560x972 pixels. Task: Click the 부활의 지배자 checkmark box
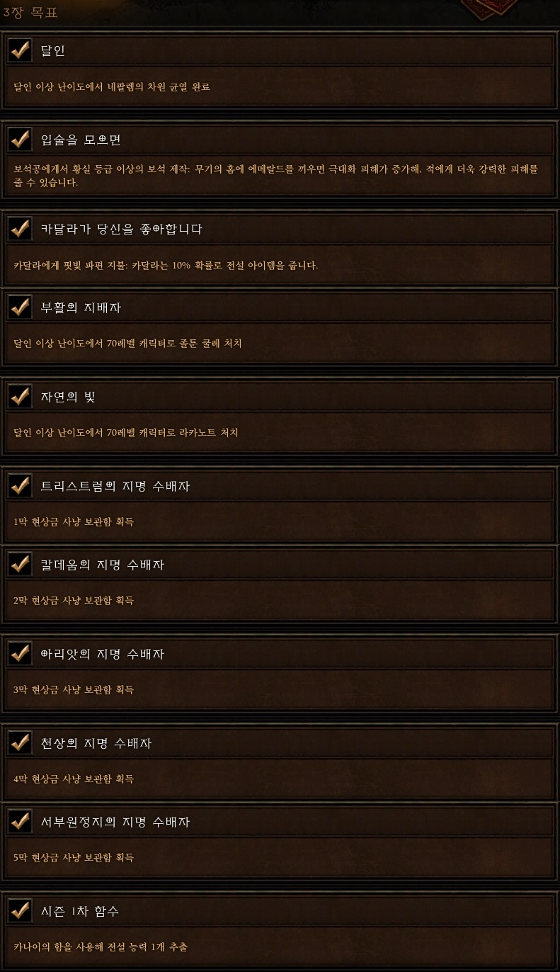pos(20,307)
